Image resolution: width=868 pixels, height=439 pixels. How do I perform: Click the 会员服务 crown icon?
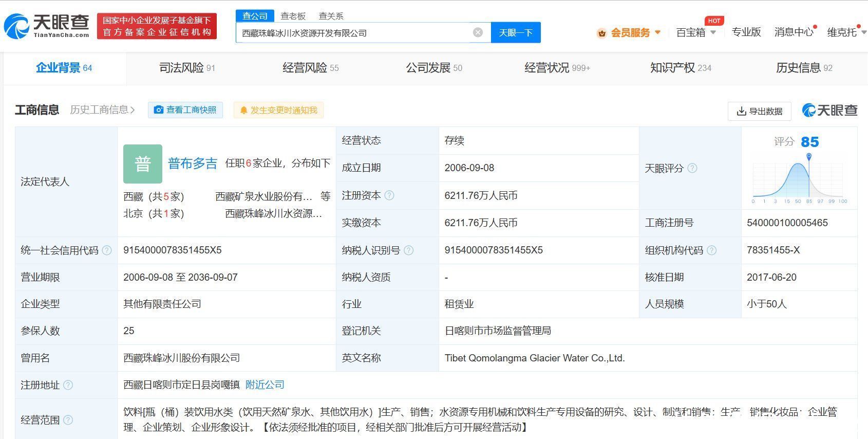601,33
